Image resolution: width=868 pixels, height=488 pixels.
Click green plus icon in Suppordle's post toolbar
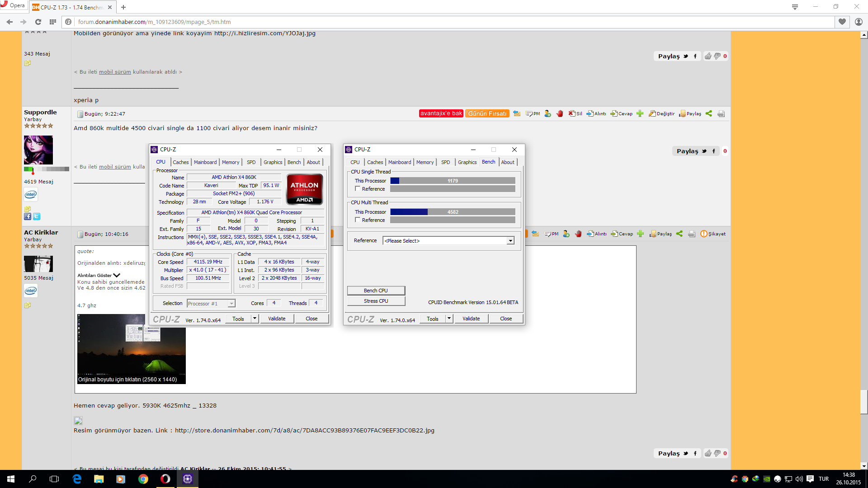(640, 114)
